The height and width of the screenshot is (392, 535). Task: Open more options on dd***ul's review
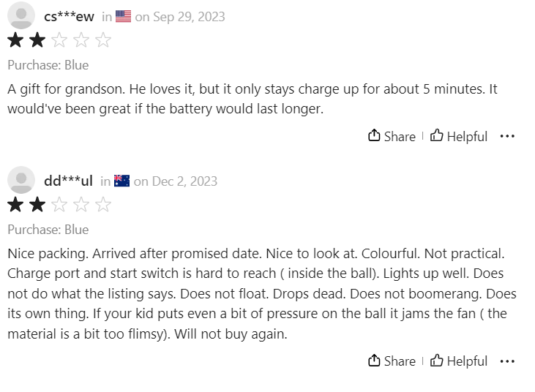point(507,361)
